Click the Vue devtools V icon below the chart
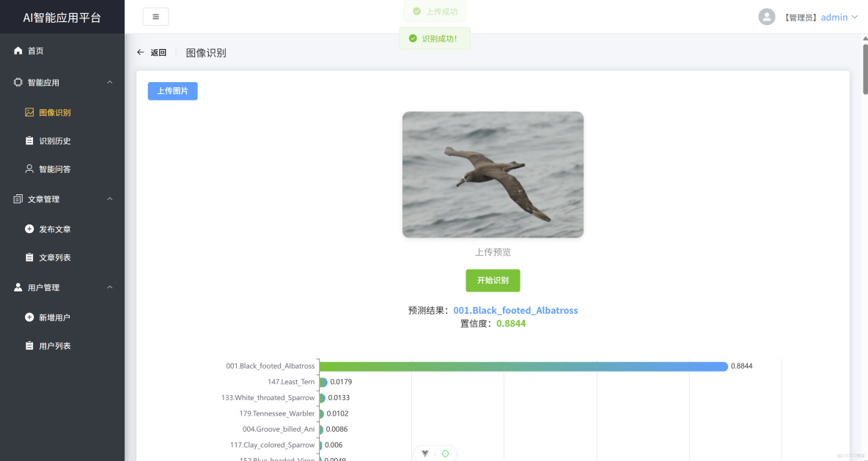The image size is (868, 461). (x=424, y=453)
